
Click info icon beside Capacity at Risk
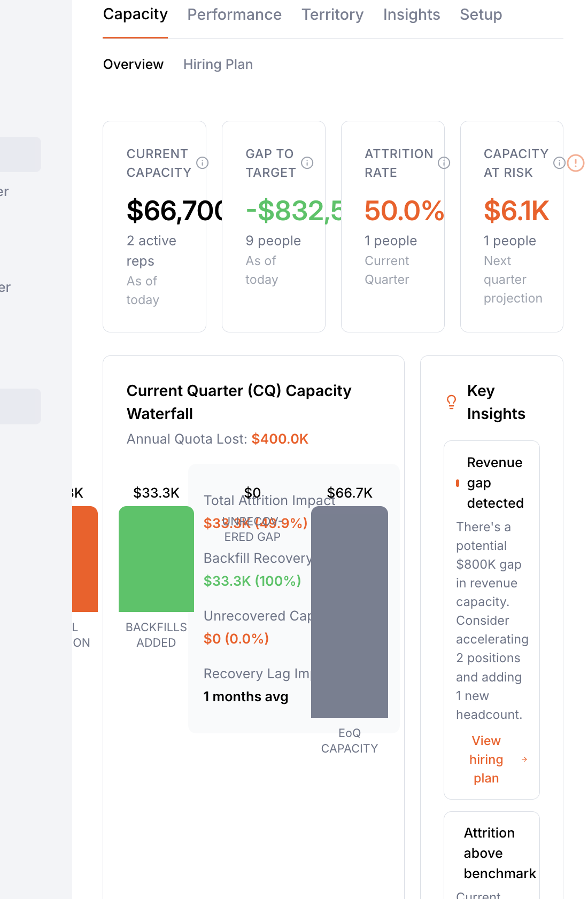click(x=559, y=162)
